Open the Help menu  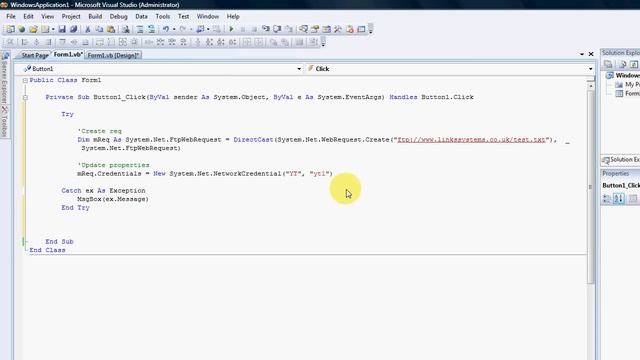pyautogui.click(x=233, y=16)
